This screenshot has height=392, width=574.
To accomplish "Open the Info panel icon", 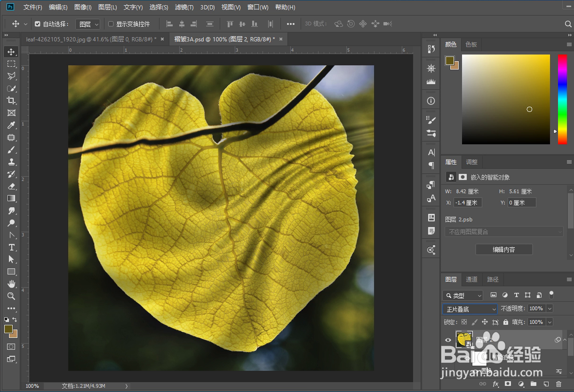I will point(431,101).
